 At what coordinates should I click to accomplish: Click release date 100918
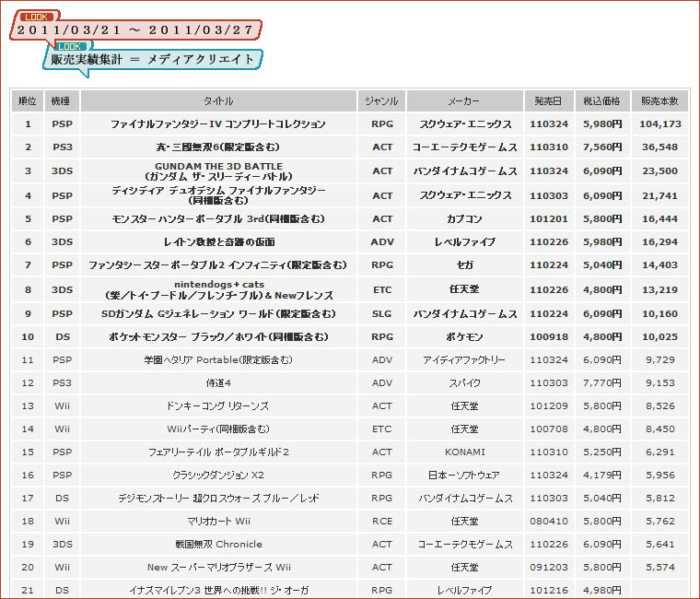pos(549,336)
